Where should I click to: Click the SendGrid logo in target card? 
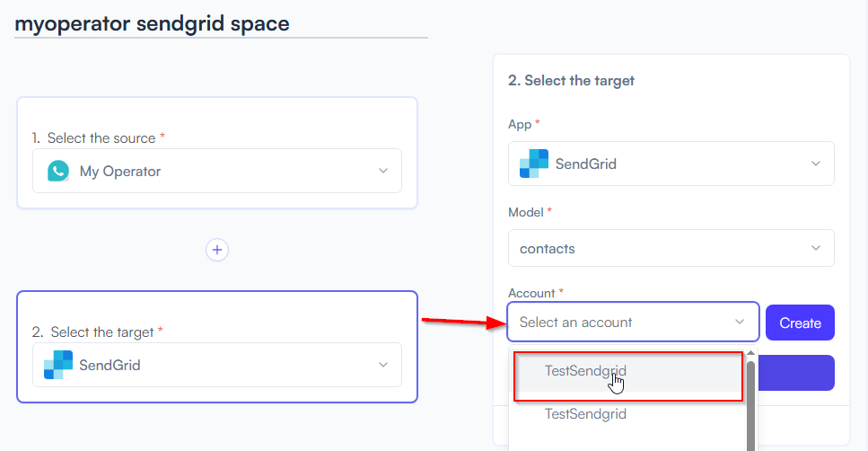coord(58,365)
